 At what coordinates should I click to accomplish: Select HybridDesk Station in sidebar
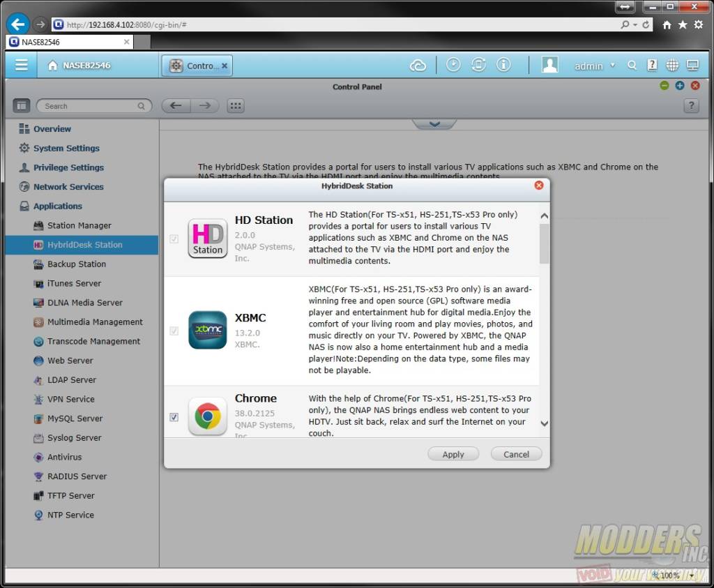82,245
